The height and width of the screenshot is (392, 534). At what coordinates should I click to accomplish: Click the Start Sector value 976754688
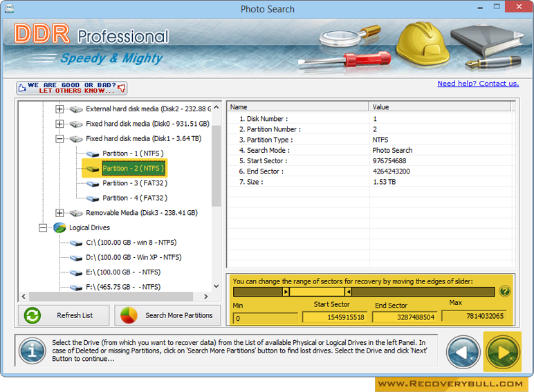click(x=389, y=161)
